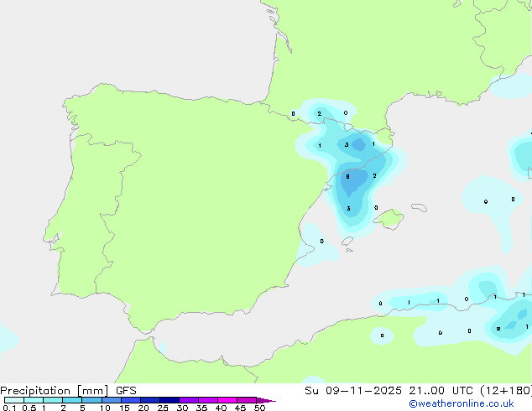Click the 25 to 30 mm legend swatch
This screenshot has height=411, width=532.
(170, 400)
